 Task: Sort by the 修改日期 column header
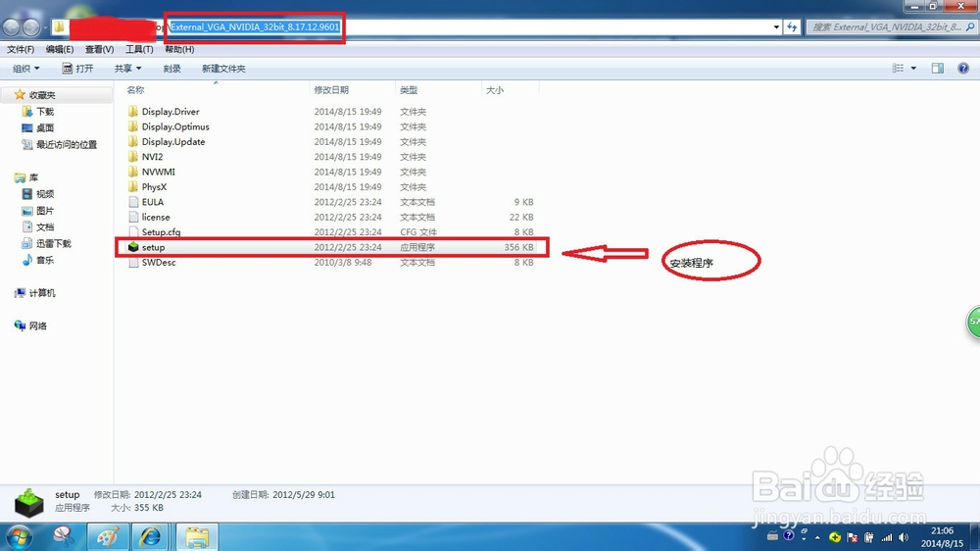coord(331,90)
